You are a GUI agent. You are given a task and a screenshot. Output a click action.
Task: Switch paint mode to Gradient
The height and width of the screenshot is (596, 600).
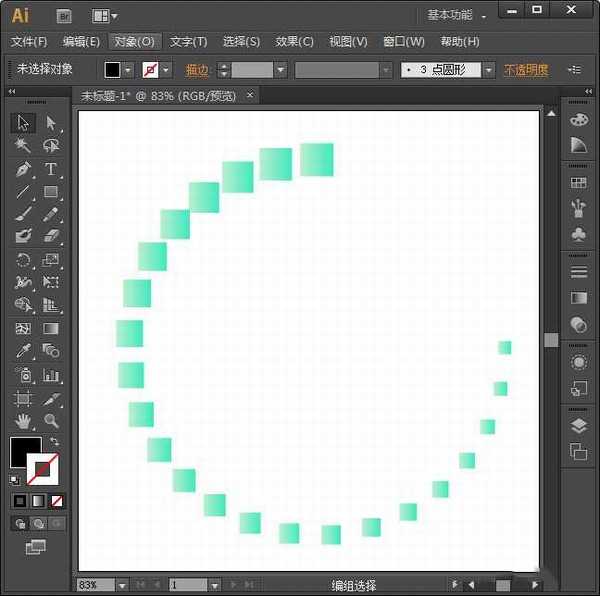pos(38,500)
